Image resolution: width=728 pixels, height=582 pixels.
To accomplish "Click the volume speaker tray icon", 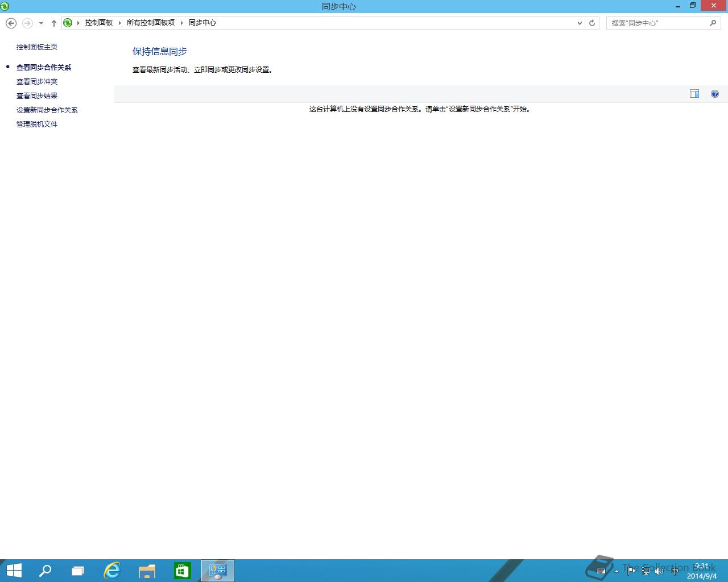I will (660, 571).
